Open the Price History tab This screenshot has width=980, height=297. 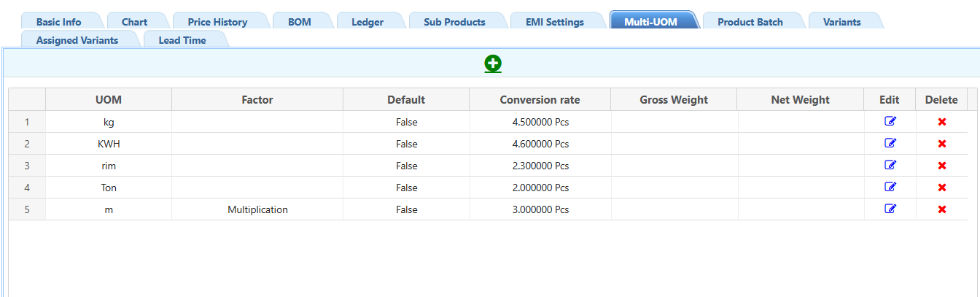[217, 22]
